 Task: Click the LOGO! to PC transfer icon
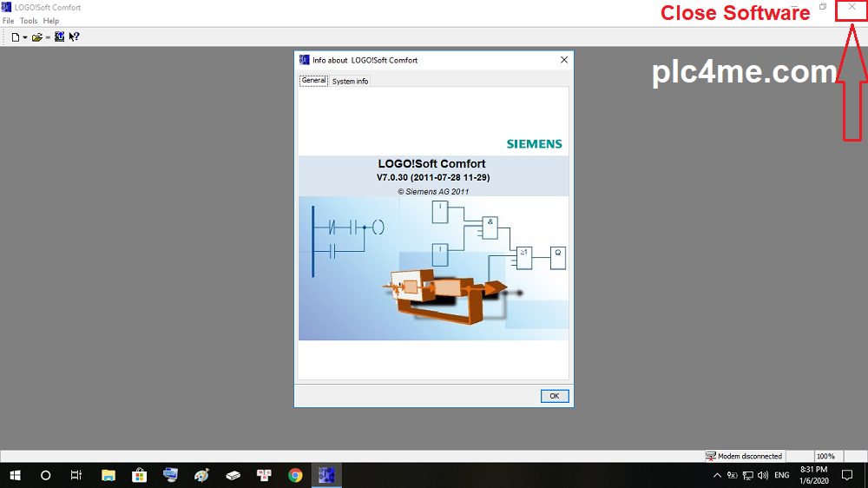click(x=59, y=37)
